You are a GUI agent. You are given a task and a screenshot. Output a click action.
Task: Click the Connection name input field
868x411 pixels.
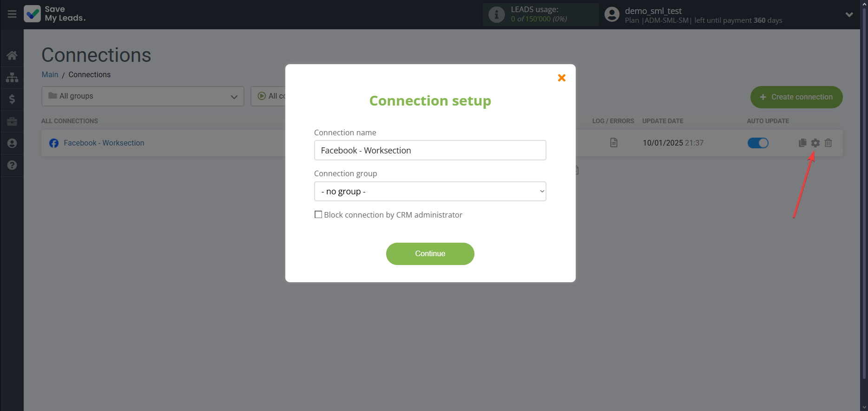[430, 150]
